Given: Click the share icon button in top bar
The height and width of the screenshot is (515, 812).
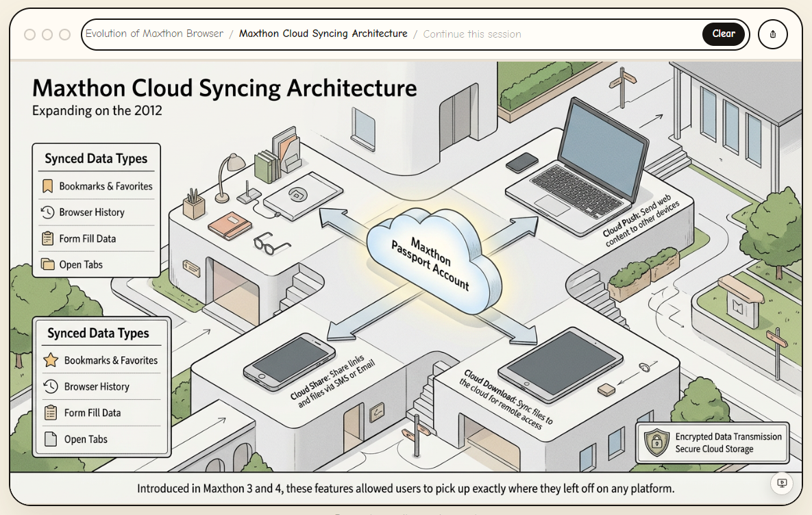Looking at the screenshot, I should coord(773,34).
